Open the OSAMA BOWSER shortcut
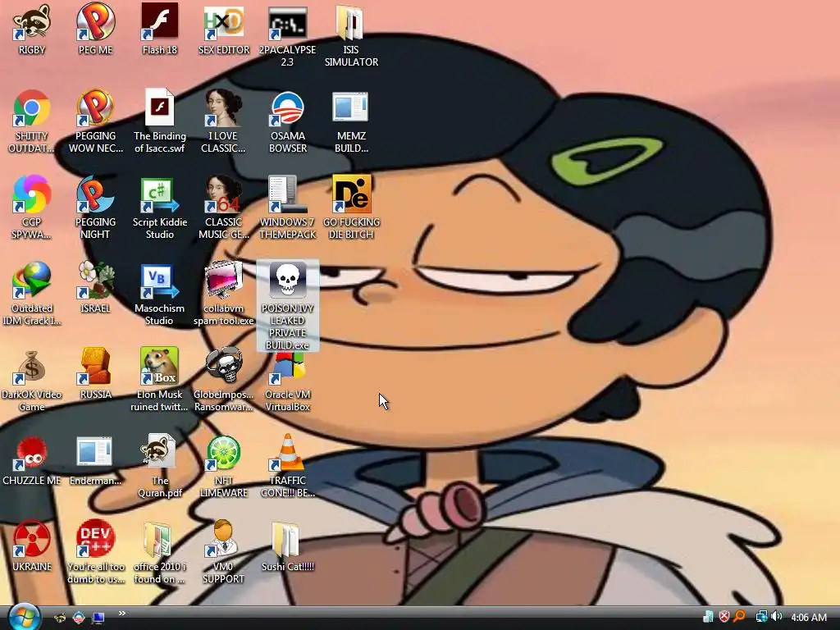 288,109
